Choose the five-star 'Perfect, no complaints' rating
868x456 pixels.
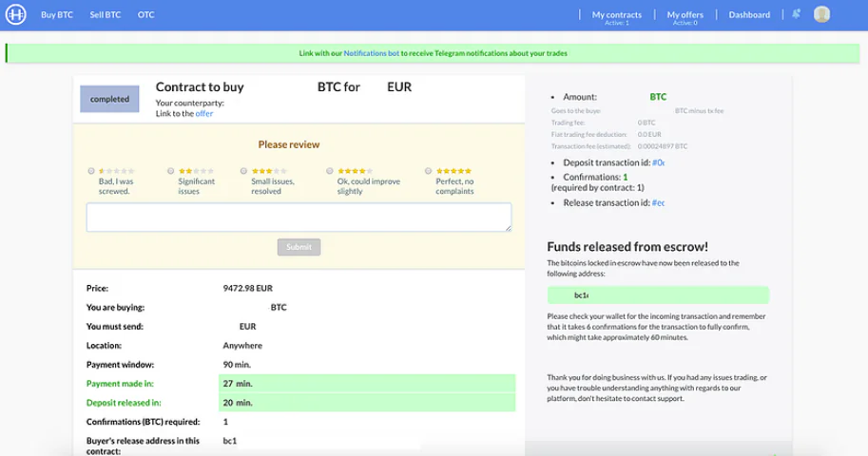[428, 171]
